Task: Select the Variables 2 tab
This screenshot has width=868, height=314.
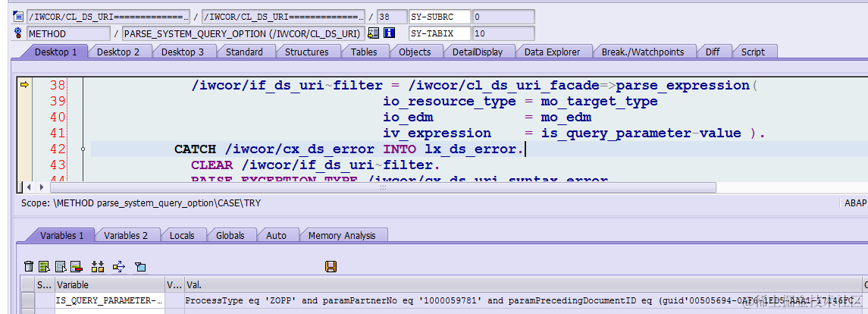Action: coord(126,235)
